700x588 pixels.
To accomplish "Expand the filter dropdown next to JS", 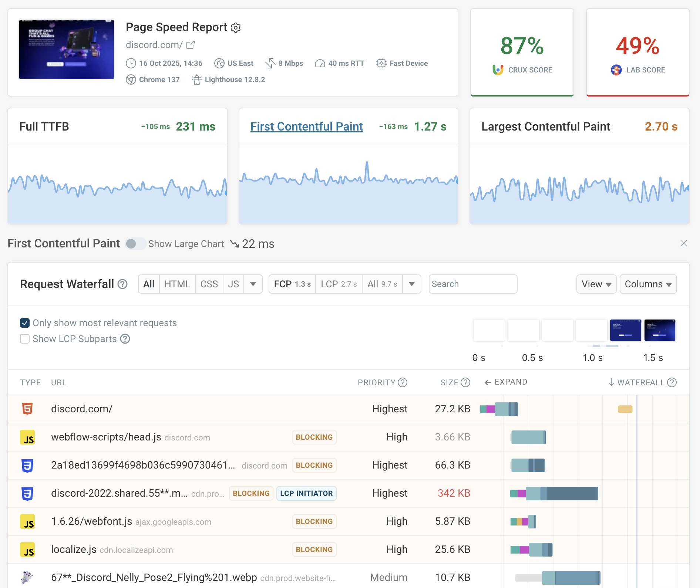I will (253, 284).
